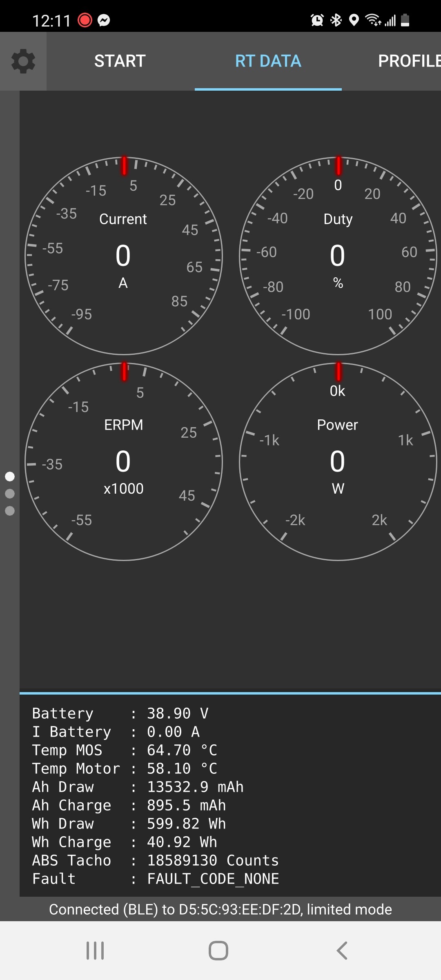Select the RT DATA tab
Screen dimensions: 441x980
[x=268, y=61]
